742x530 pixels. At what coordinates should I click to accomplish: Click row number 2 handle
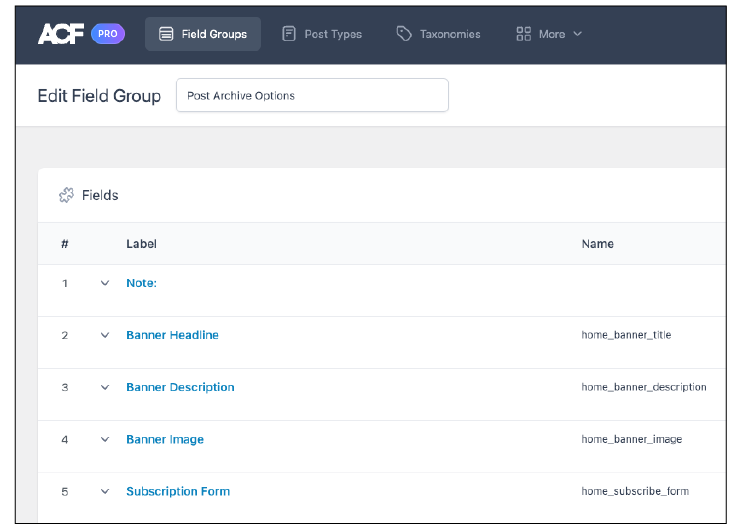click(x=65, y=335)
